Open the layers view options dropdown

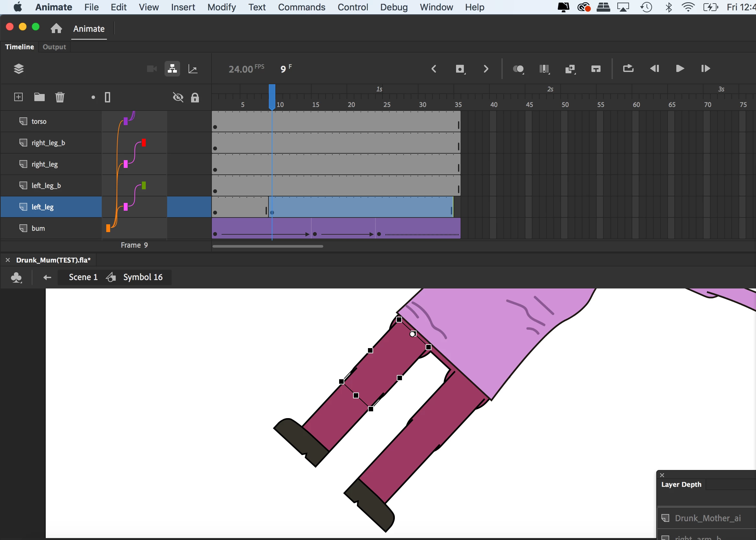(x=18, y=69)
